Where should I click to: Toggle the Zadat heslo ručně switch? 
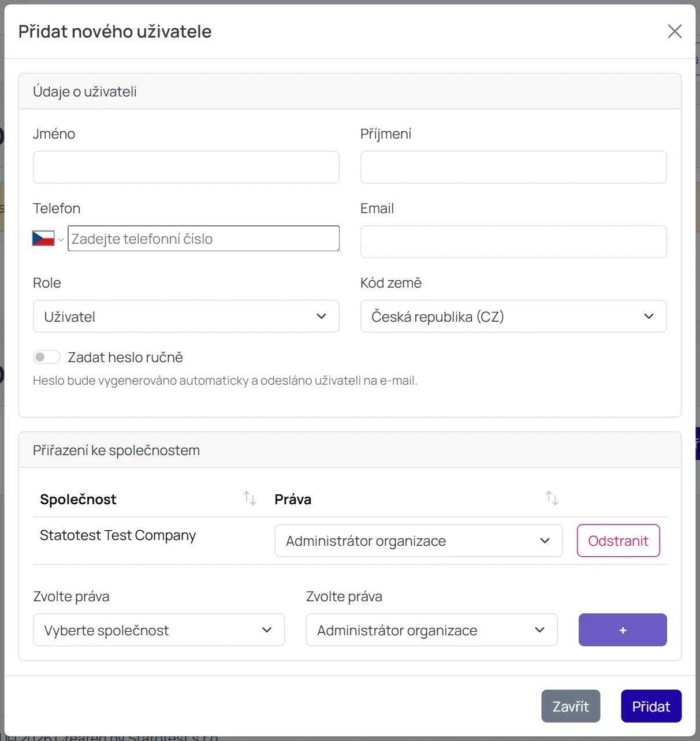point(47,357)
